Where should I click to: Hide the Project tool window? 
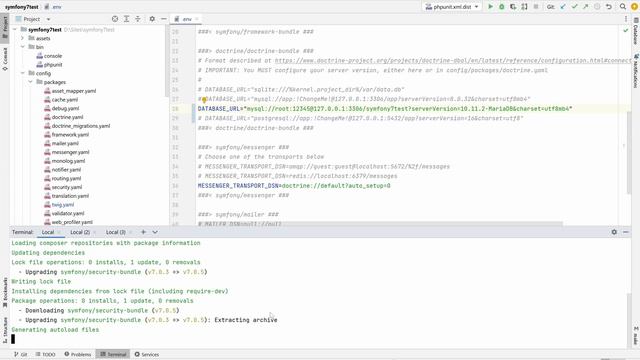pos(164,19)
